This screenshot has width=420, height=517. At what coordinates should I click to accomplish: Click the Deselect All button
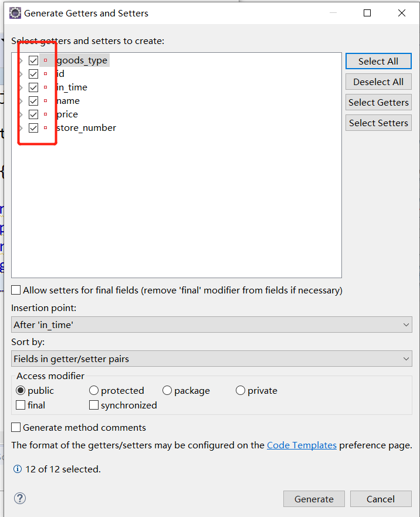378,82
